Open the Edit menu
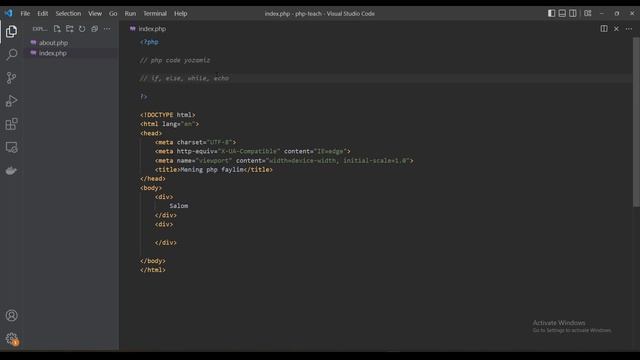This screenshot has height=360, width=640. 42,13
